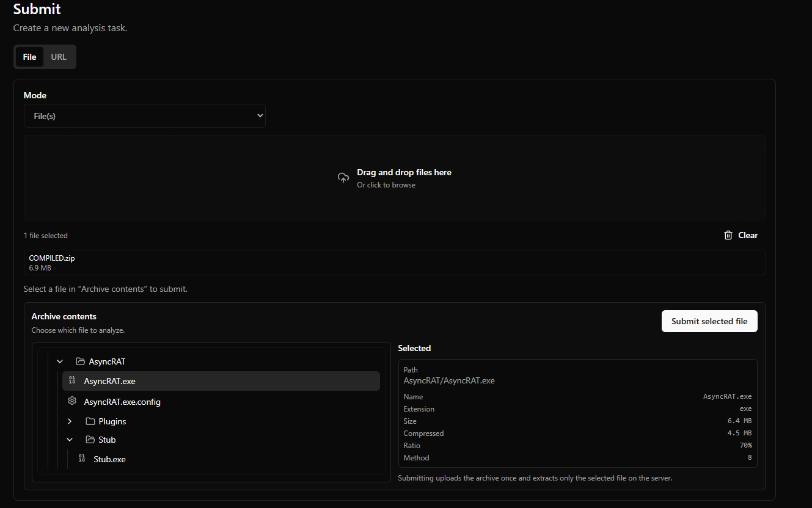Select the File tab
The width and height of the screenshot is (812, 508).
[29, 57]
